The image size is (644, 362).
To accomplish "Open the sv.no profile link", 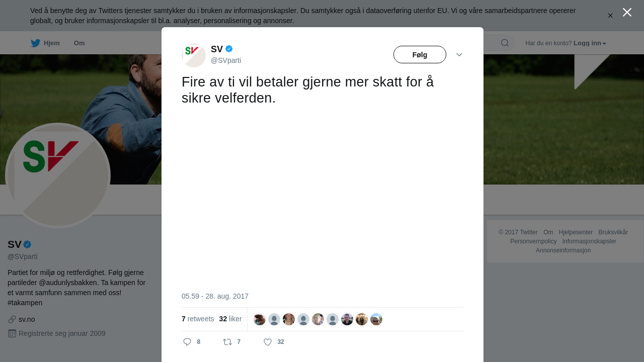I will [x=27, y=319].
